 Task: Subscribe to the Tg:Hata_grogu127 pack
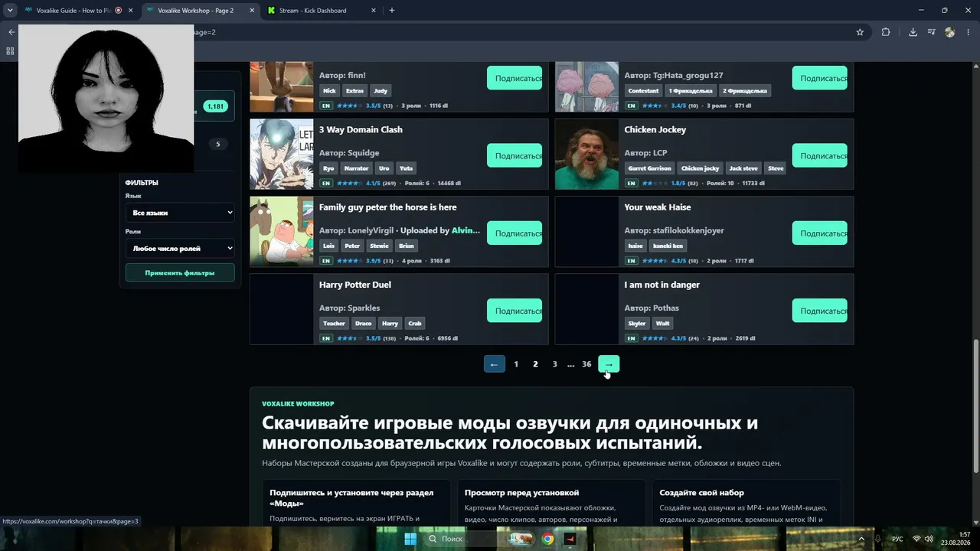(820, 78)
